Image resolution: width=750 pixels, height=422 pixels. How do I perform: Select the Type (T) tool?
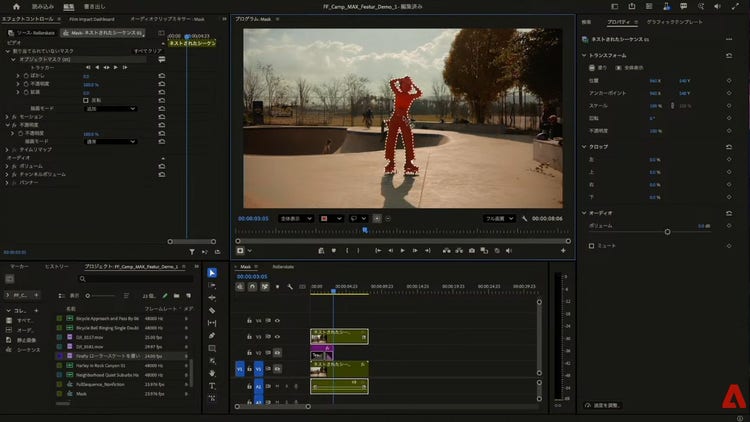[x=212, y=386]
